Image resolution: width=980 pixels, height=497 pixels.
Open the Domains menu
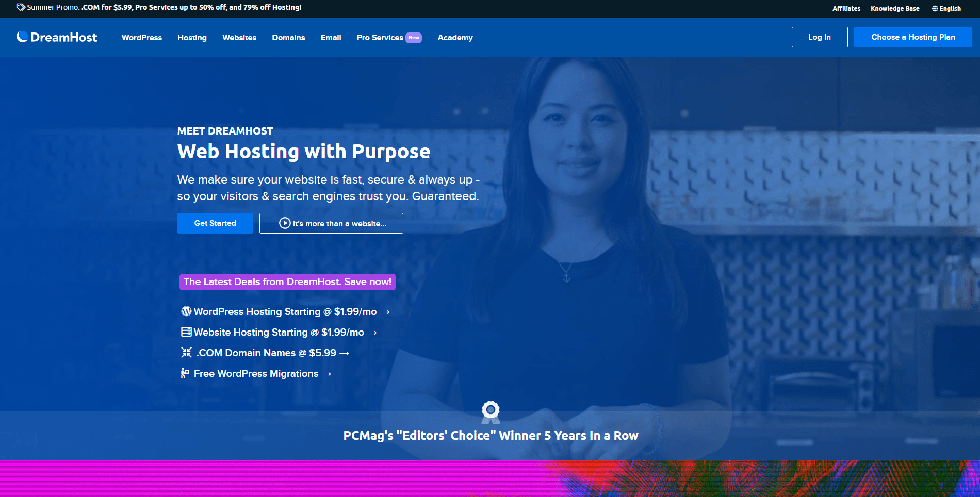288,38
